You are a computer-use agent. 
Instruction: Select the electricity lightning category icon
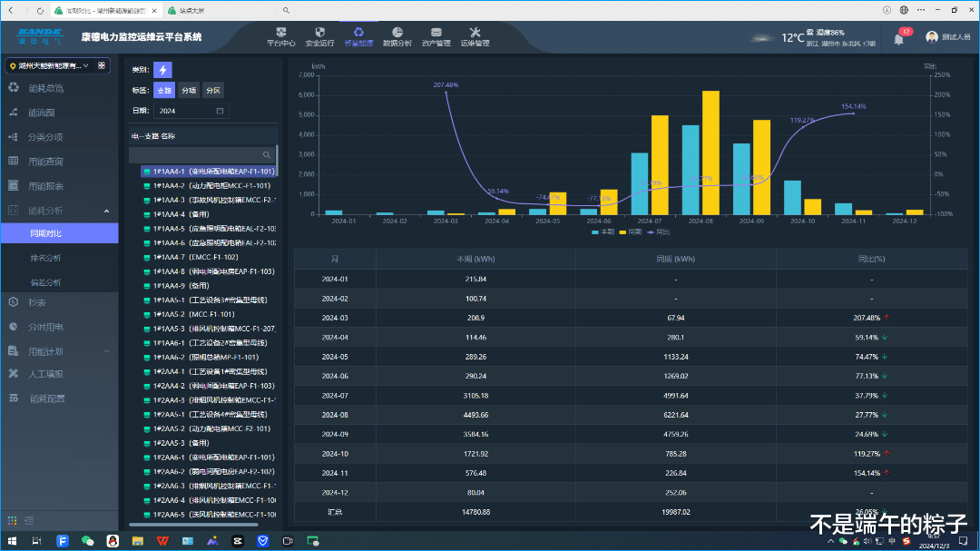[162, 70]
